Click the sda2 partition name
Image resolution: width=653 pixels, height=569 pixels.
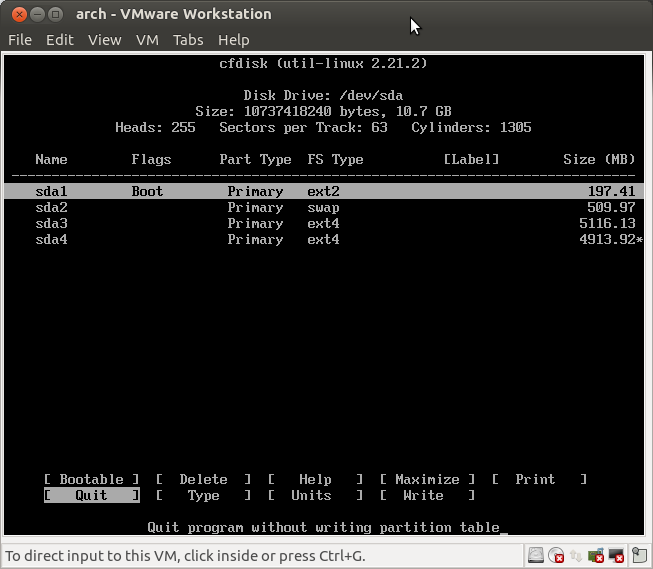[51, 207]
